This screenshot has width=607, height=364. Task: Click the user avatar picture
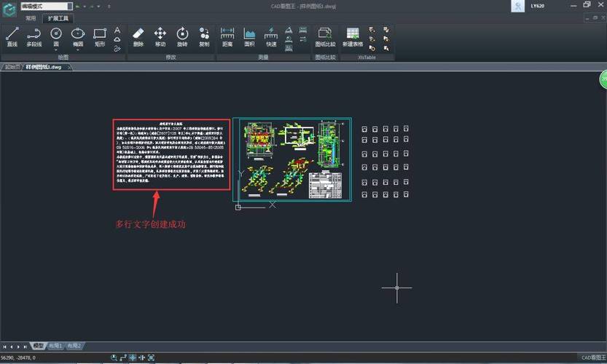pyautogui.click(x=517, y=6)
